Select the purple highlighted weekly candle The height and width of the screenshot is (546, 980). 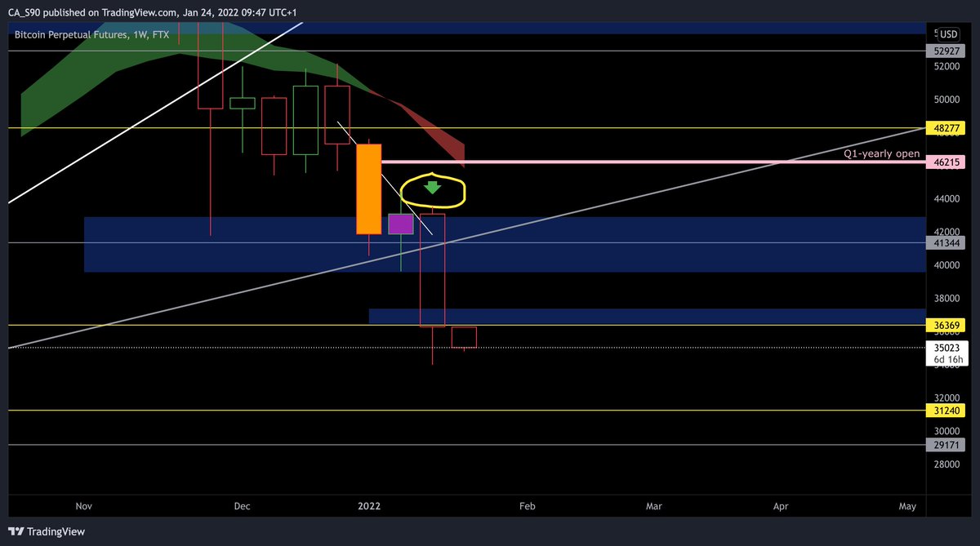coord(400,224)
